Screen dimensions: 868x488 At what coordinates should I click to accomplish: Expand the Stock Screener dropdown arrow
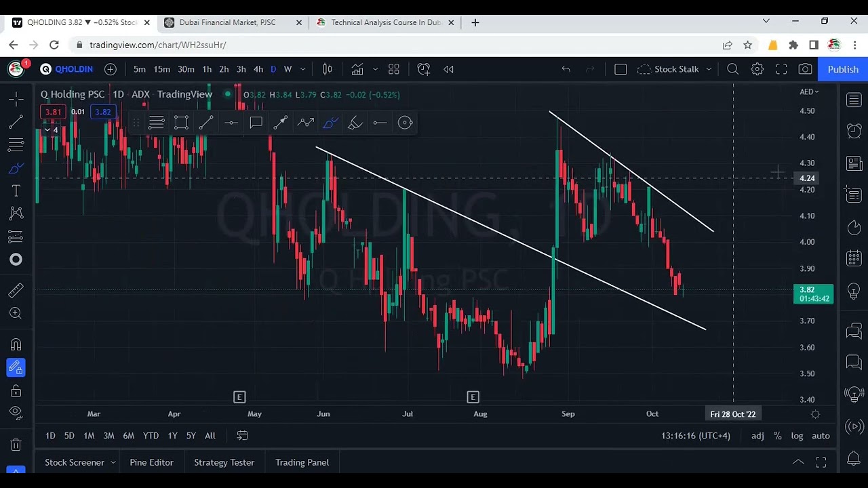click(113, 462)
